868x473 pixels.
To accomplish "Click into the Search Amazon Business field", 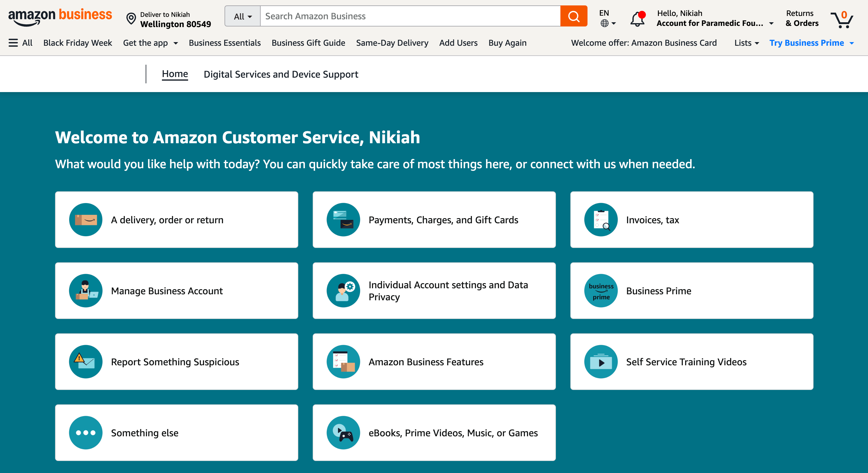I will click(x=410, y=16).
